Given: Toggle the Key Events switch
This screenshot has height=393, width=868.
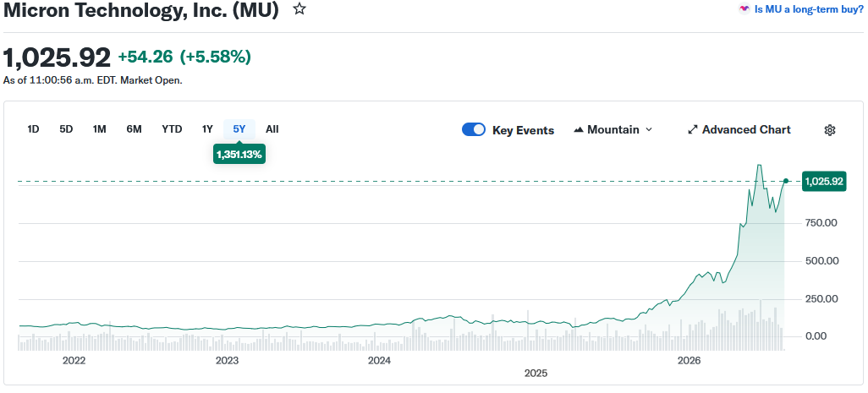Looking at the screenshot, I should [474, 130].
